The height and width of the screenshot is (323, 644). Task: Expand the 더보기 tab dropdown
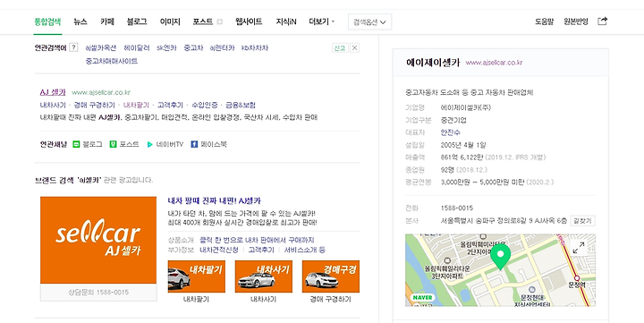(x=322, y=21)
